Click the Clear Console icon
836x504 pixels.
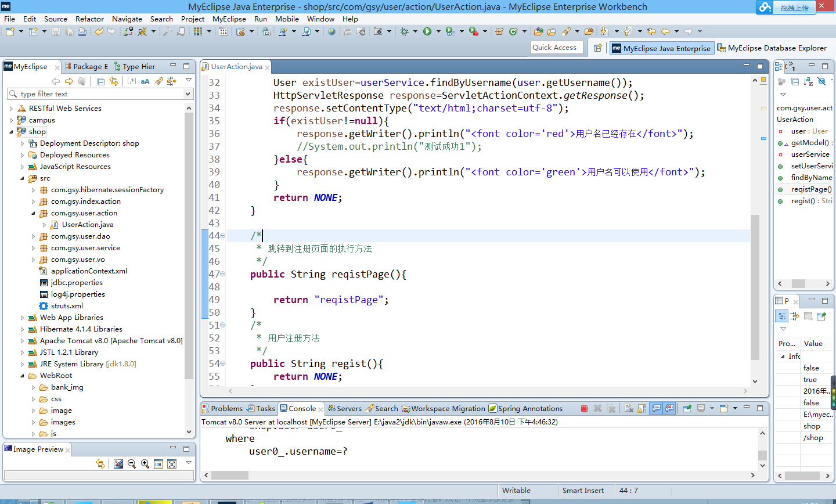629,408
